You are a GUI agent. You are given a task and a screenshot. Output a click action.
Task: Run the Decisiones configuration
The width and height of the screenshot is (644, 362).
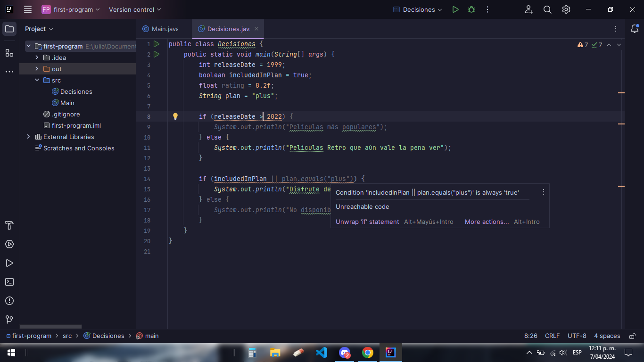point(455,9)
